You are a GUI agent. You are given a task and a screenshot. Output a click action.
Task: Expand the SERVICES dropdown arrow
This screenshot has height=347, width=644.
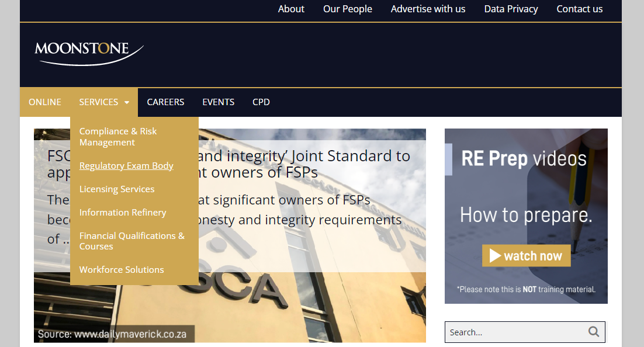pyautogui.click(x=127, y=102)
